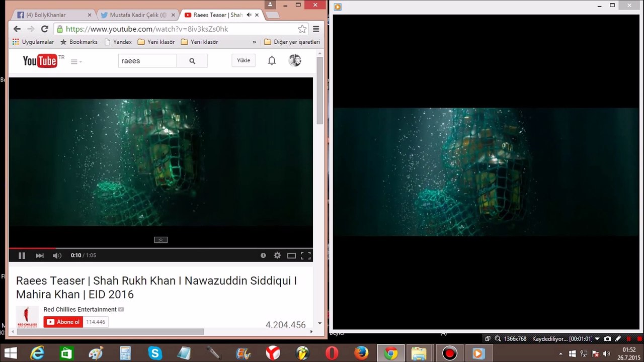The width and height of the screenshot is (644, 362).
Task: Open the YouTube account avatar menu
Action: pos(295,60)
